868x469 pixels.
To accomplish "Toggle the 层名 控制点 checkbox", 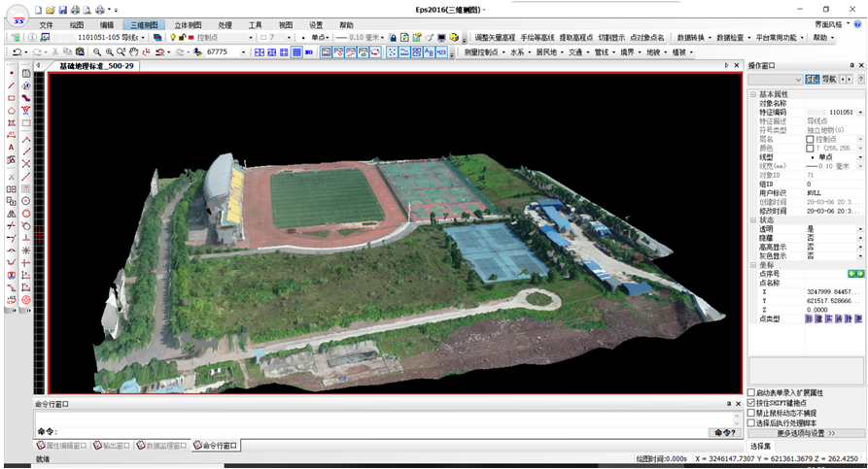I will (x=810, y=140).
